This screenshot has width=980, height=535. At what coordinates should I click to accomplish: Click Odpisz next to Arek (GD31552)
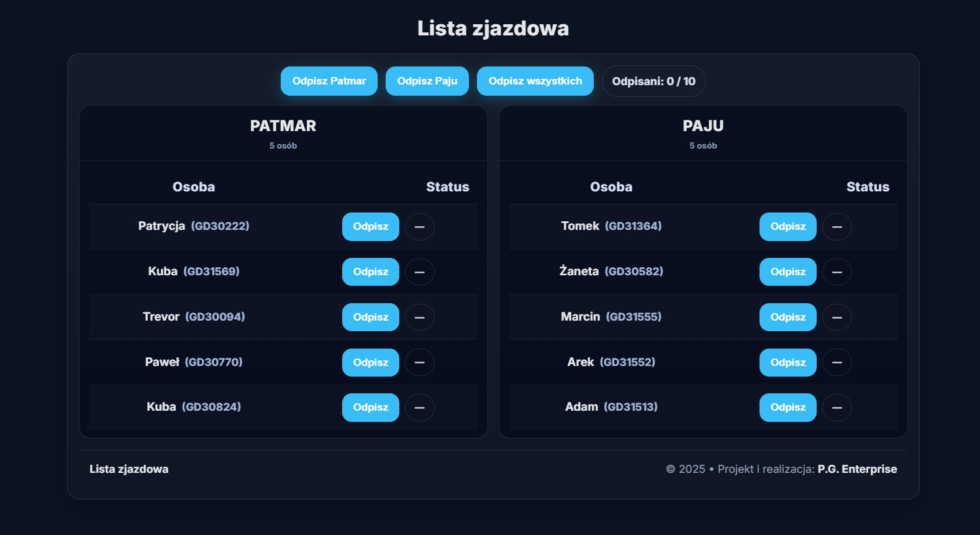coord(787,362)
